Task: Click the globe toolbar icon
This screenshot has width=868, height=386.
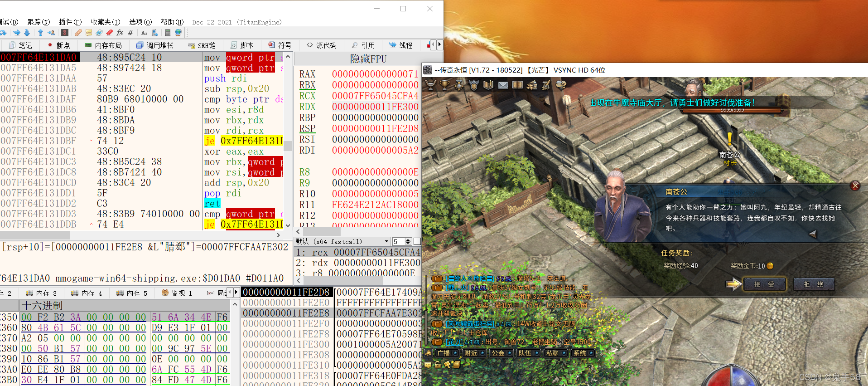Action: [178, 33]
